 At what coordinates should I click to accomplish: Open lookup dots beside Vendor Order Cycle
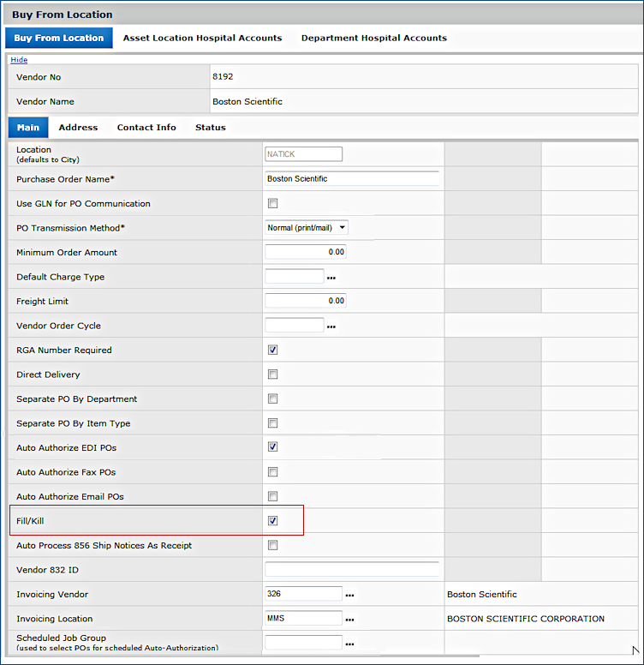331,327
